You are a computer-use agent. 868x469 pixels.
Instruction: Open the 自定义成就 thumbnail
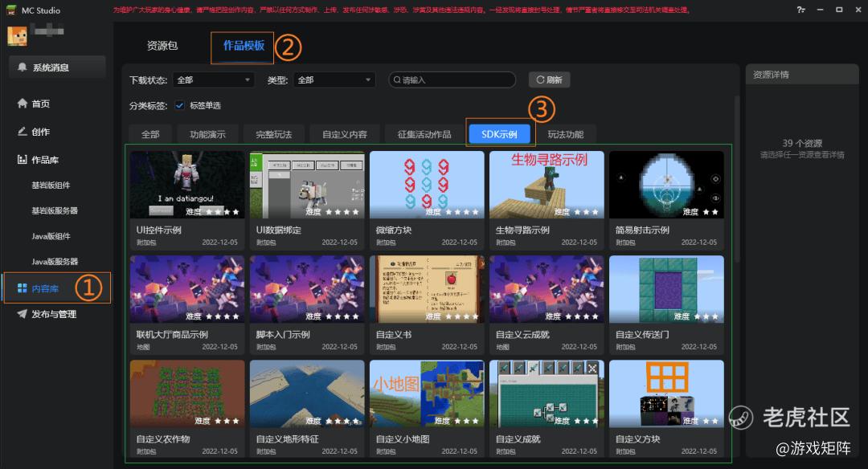coord(547,394)
